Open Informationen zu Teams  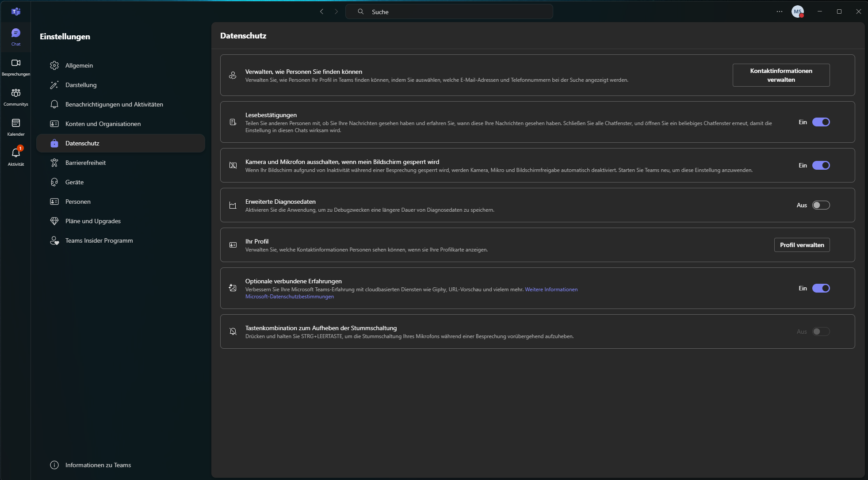[98, 465]
